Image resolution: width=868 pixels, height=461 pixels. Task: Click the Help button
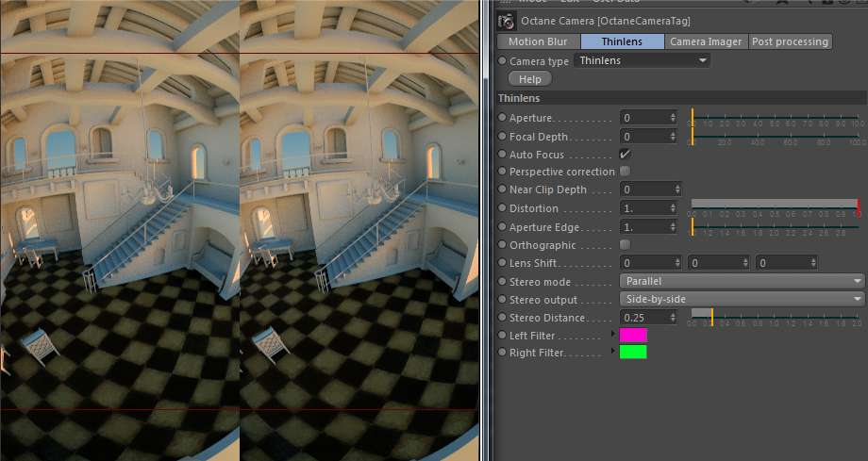[530, 79]
